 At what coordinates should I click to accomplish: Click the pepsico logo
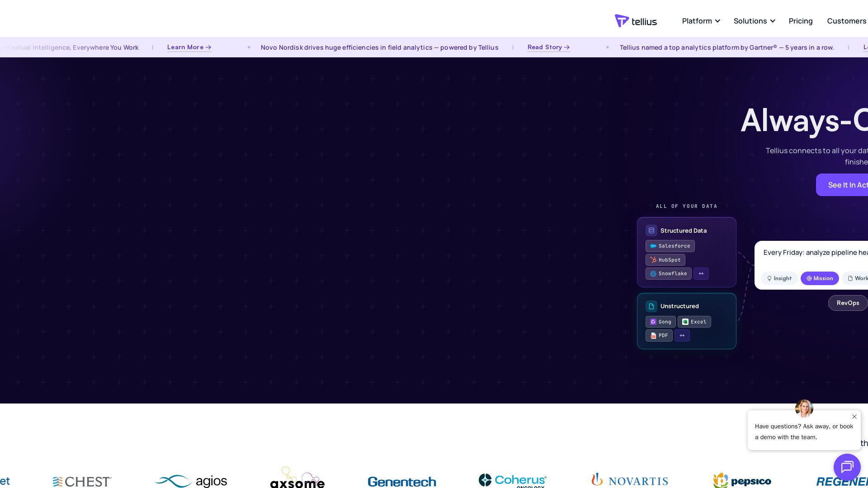pyautogui.click(x=742, y=480)
